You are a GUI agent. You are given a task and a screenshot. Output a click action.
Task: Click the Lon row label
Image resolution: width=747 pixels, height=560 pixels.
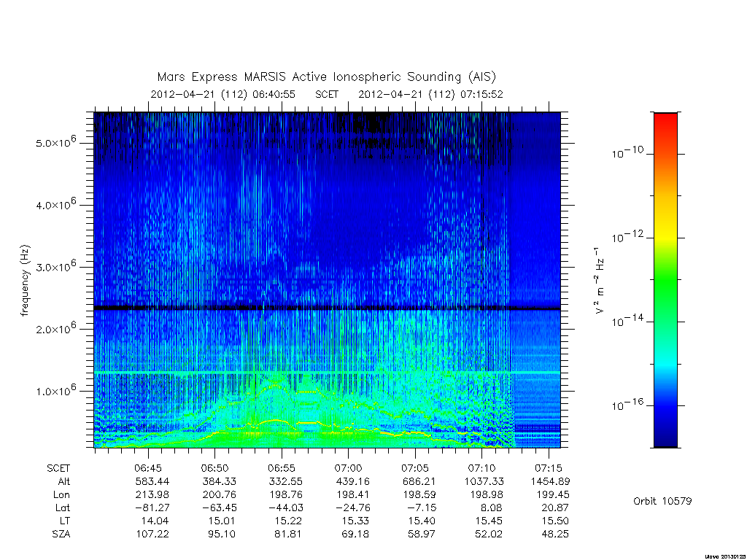click(61, 495)
